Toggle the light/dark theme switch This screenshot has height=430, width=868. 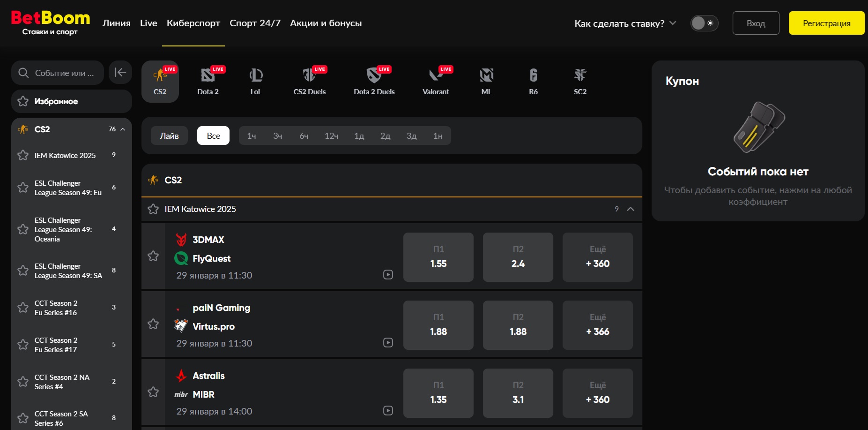(x=704, y=23)
